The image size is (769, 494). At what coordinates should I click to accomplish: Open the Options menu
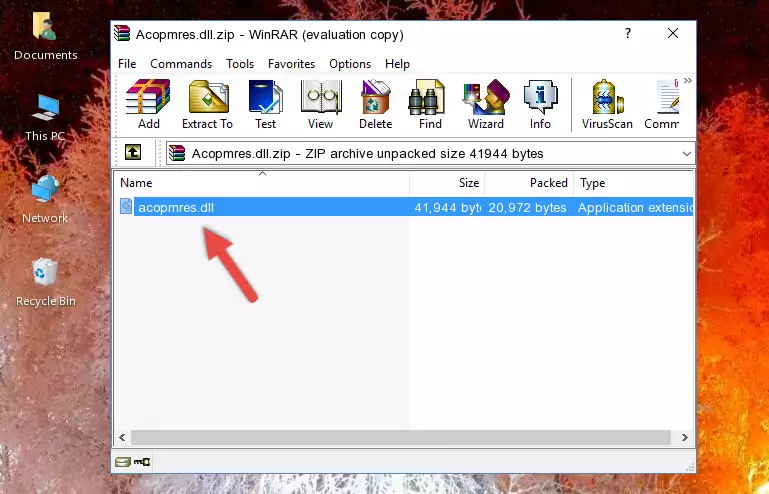coord(350,64)
